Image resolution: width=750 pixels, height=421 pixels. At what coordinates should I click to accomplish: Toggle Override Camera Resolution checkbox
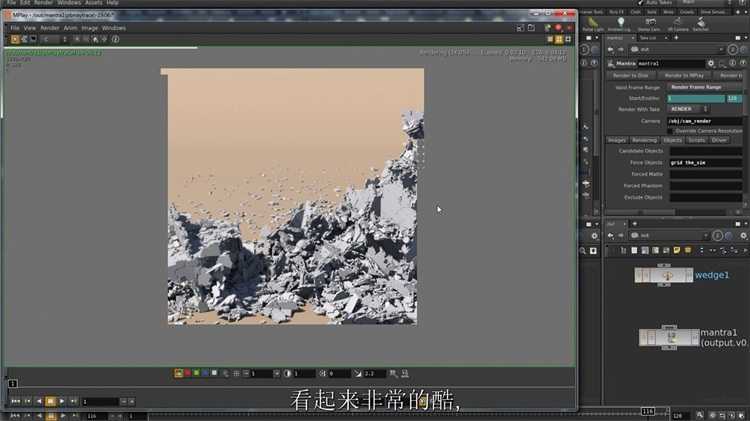pos(671,130)
